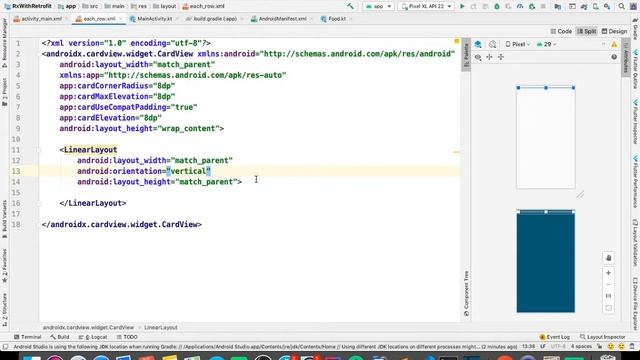Switch to the Food.kt tab
Image resolution: width=640 pixels, height=360 pixels.
pyautogui.click(x=337, y=19)
